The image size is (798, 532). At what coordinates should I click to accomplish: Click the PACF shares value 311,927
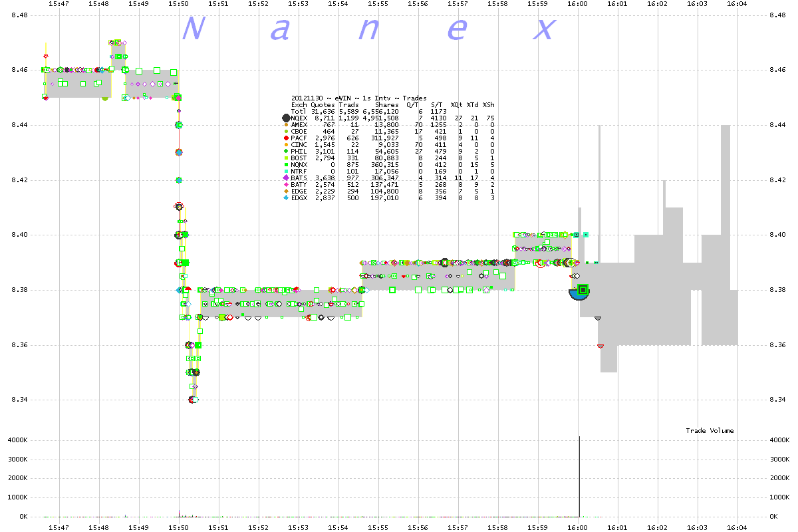pyautogui.click(x=385, y=138)
